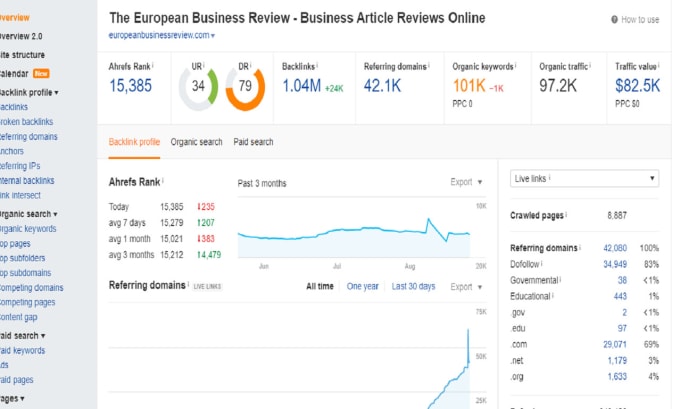Image resolution: width=680 pixels, height=409 pixels.
Task: Click info icon next to Live links
Action: [549, 177]
